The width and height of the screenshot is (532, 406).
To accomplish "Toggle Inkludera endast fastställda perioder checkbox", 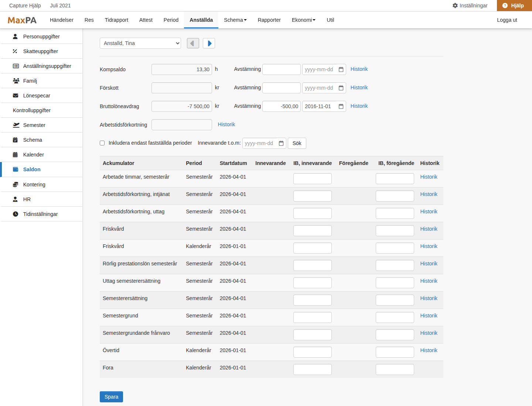I will point(102,143).
